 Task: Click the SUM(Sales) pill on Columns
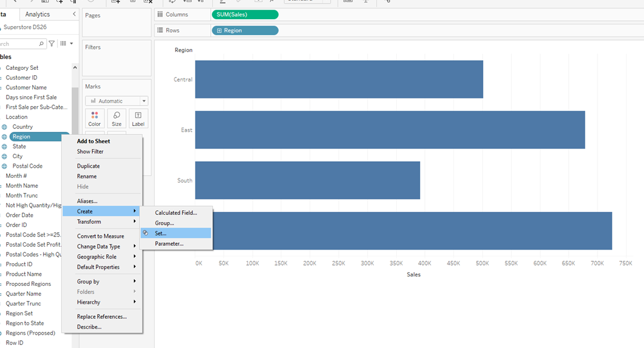245,14
